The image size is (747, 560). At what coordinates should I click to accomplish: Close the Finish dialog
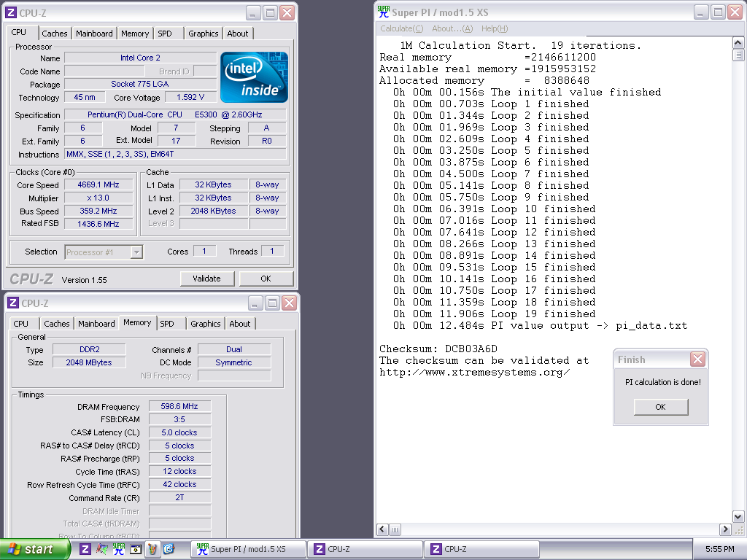pos(697,359)
